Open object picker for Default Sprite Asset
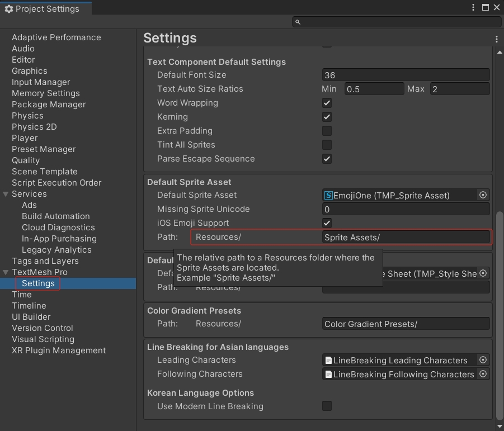 [x=483, y=195]
